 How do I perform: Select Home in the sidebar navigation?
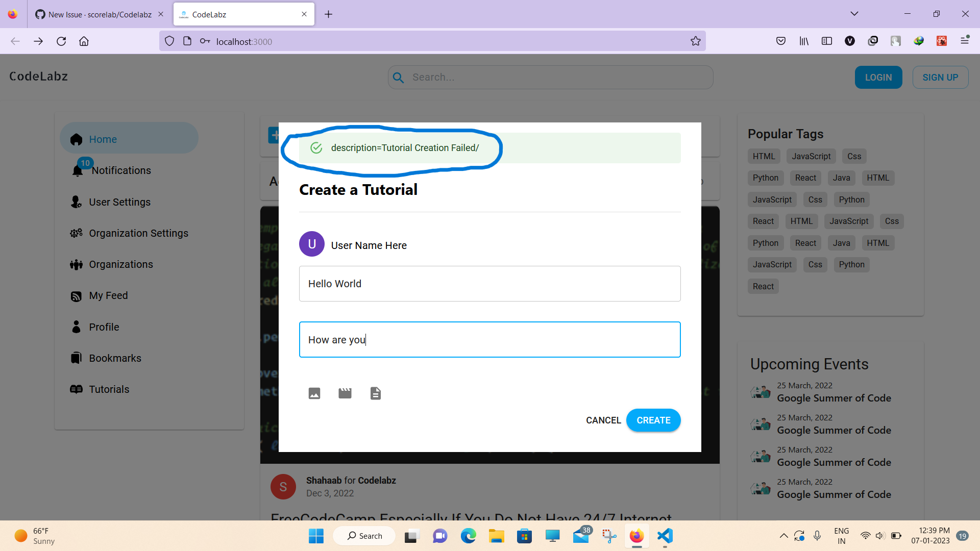point(102,139)
